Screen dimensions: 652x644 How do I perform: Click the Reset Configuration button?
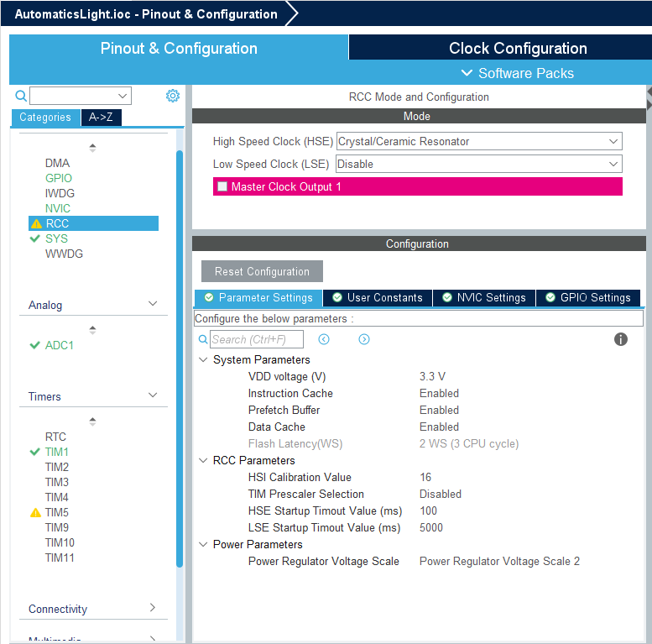pos(262,271)
